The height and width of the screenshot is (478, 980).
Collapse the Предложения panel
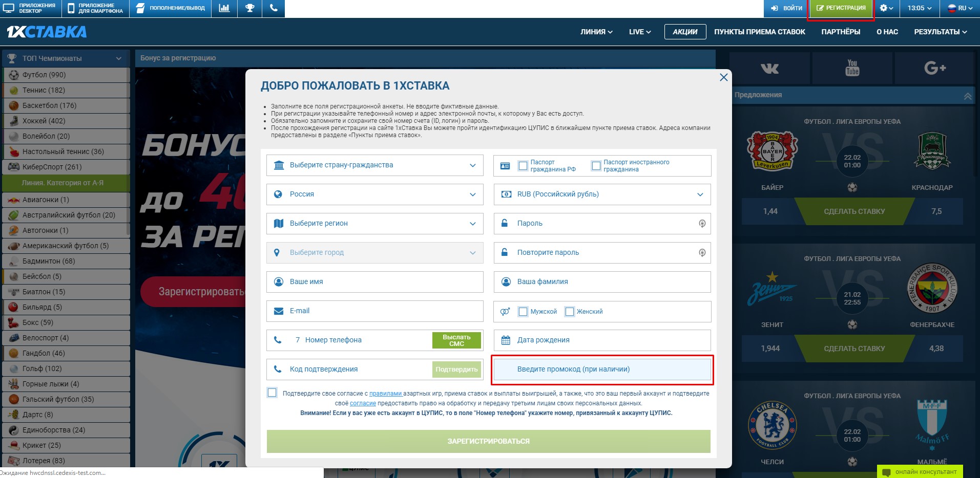pos(967,96)
